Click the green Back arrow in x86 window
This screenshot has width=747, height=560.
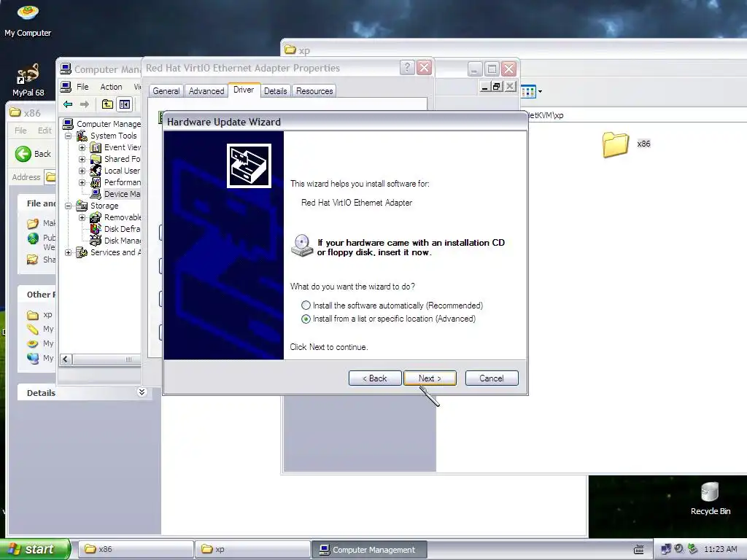pyautogui.click(x=23, y=154)
